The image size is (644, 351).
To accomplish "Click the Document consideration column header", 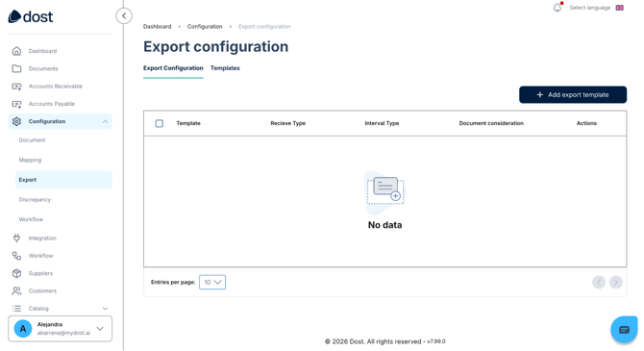I will pyautogui.click(x=491, y=123).
